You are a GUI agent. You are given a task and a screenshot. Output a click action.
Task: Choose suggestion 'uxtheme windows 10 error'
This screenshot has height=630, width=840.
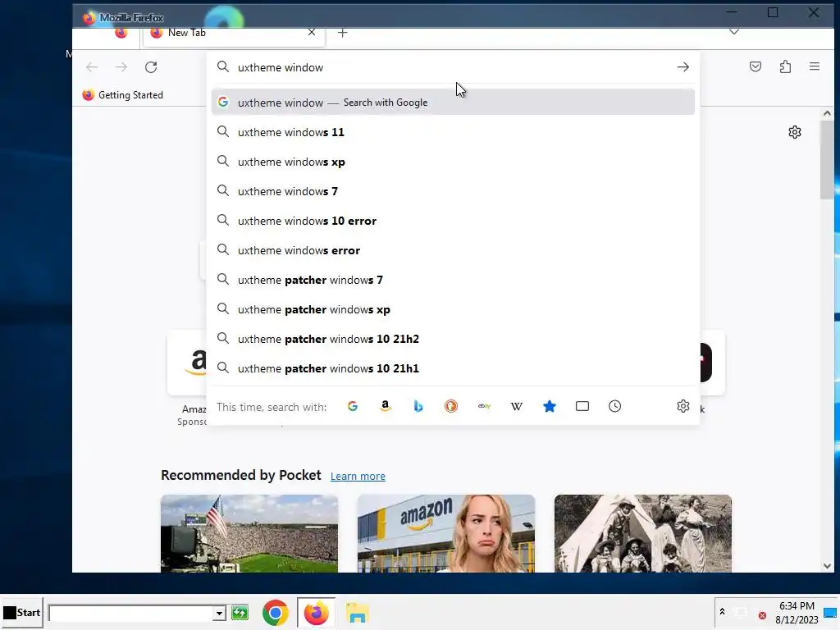tap(453, 220)
